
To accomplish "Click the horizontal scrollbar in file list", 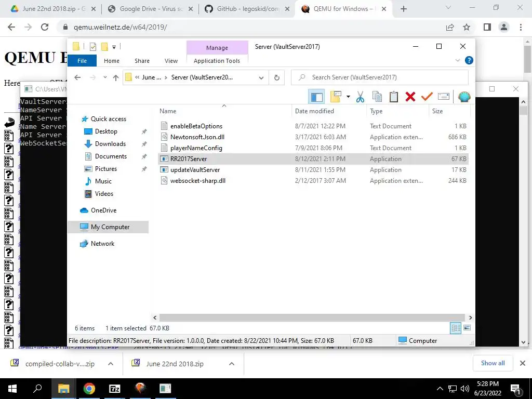I will point(312,317).
